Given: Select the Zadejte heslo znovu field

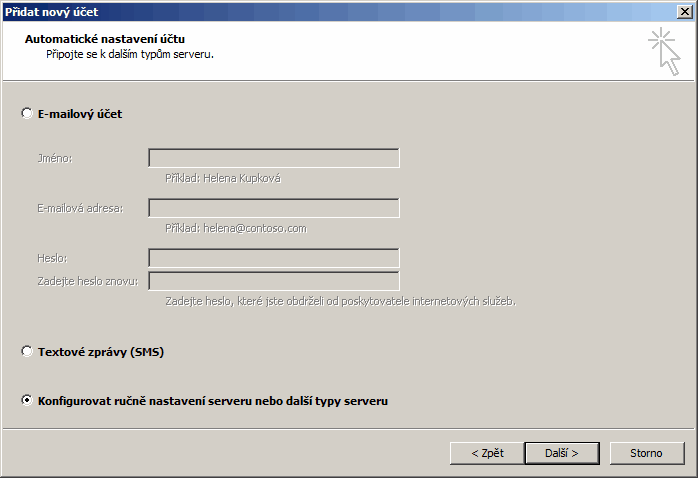Looking at the screenshot, I should [x=274, y=281].
